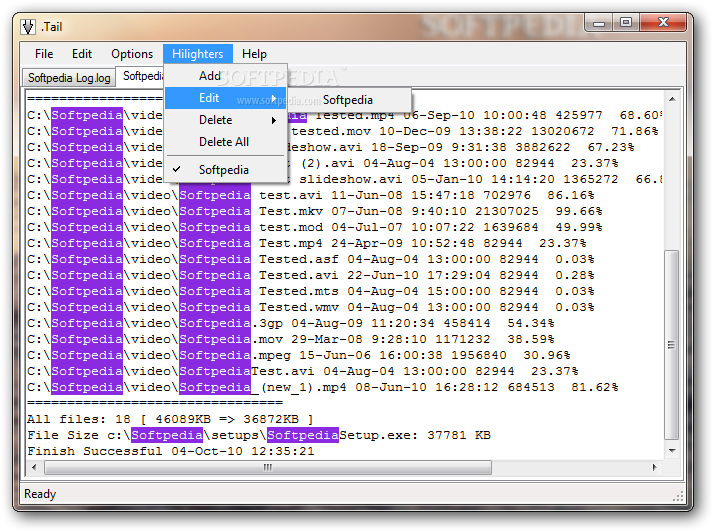Click the test.mod log line
714x532 pixels.
[x=315, y=227]
